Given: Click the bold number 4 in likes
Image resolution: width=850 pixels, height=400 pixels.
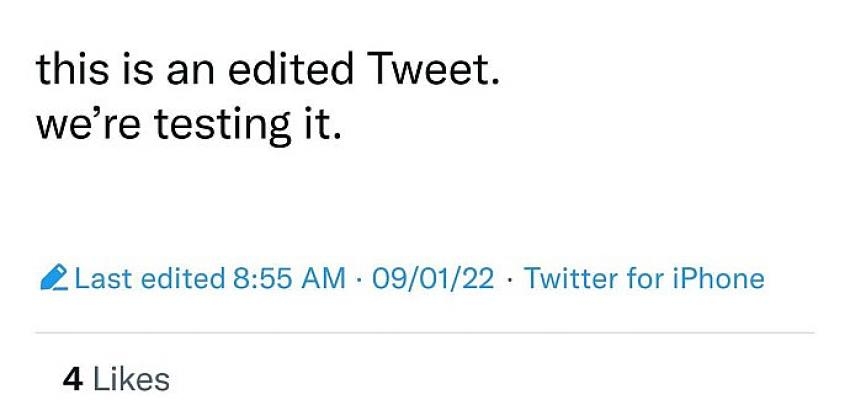Looking at the screenshot, I should coord(72,379).
